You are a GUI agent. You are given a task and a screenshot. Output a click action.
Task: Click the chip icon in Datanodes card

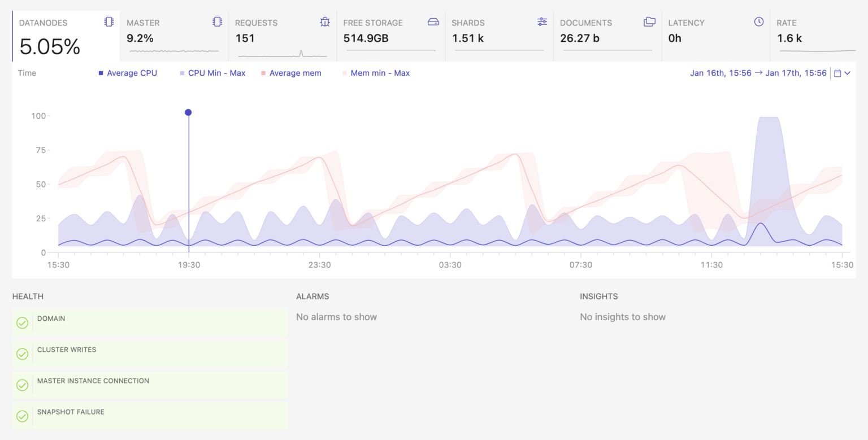point(109,21)
